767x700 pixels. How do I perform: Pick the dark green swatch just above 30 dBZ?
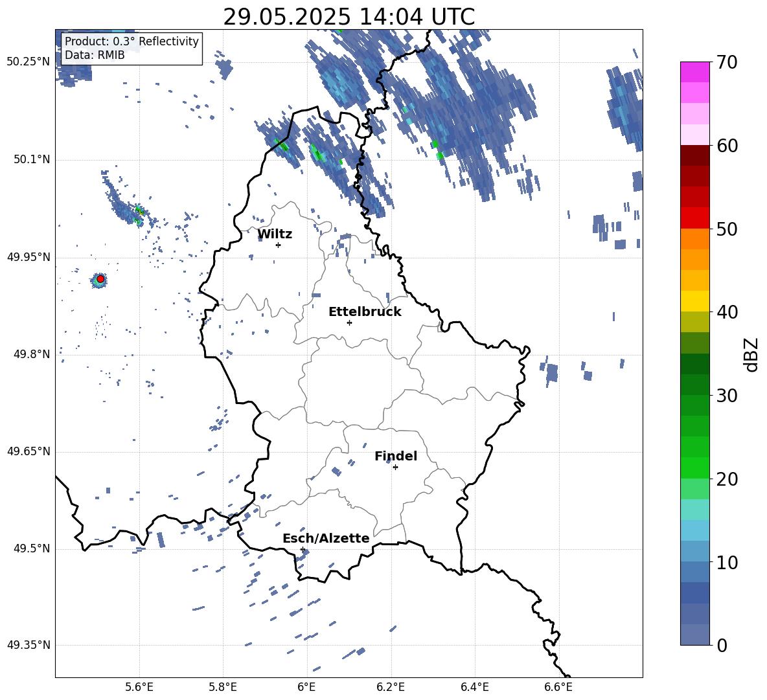tap(694, 385)
